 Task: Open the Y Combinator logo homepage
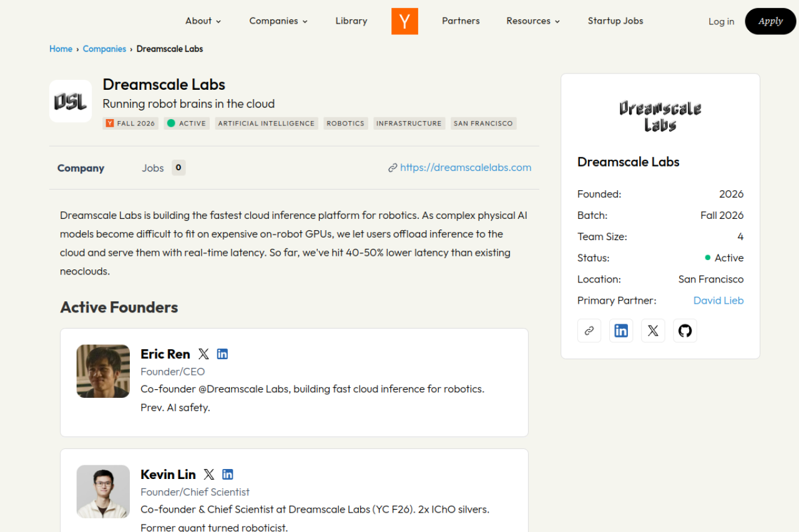click(x=404, y=21)
